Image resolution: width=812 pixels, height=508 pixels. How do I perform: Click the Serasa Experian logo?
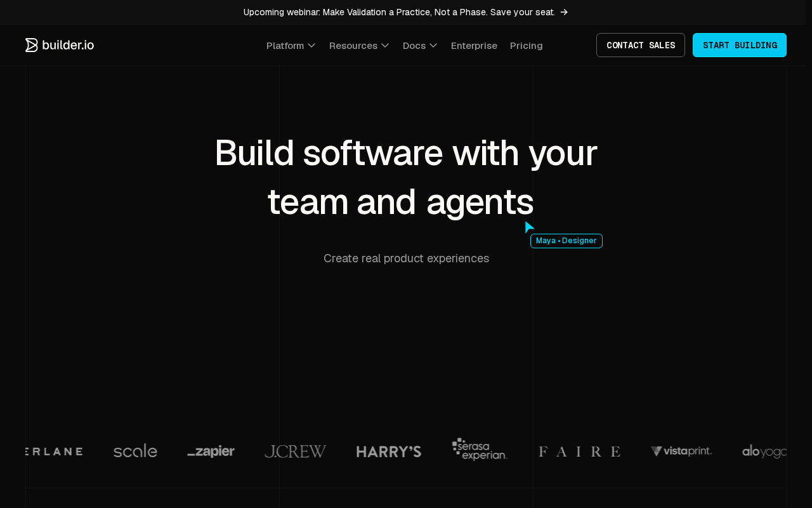[x=480, y=449]
